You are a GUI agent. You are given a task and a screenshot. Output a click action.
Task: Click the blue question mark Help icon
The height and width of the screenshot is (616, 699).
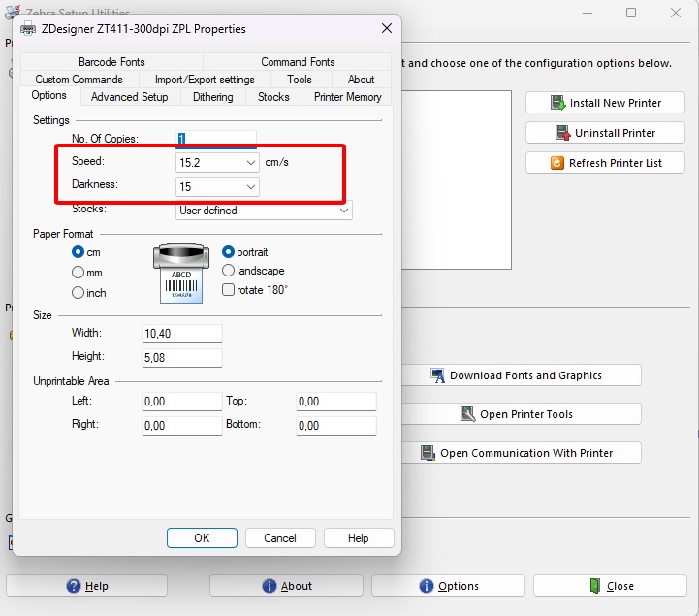pyautogui.click(x=74, y=586)
